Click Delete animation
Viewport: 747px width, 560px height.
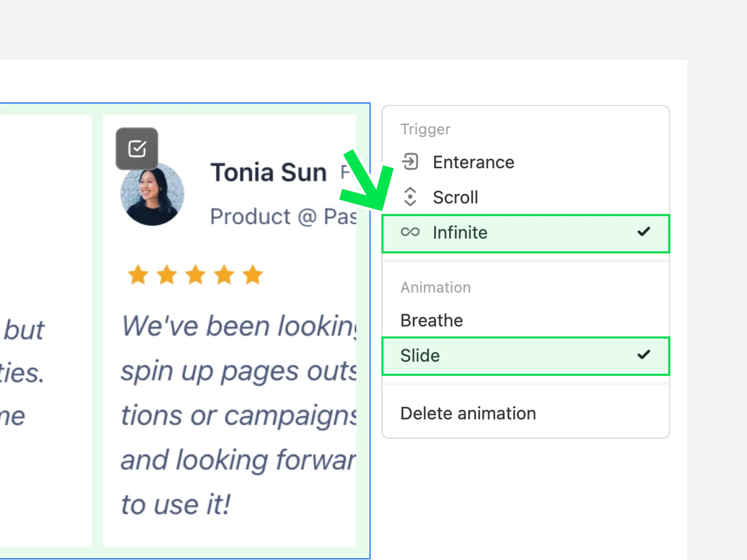click(468, 413)
